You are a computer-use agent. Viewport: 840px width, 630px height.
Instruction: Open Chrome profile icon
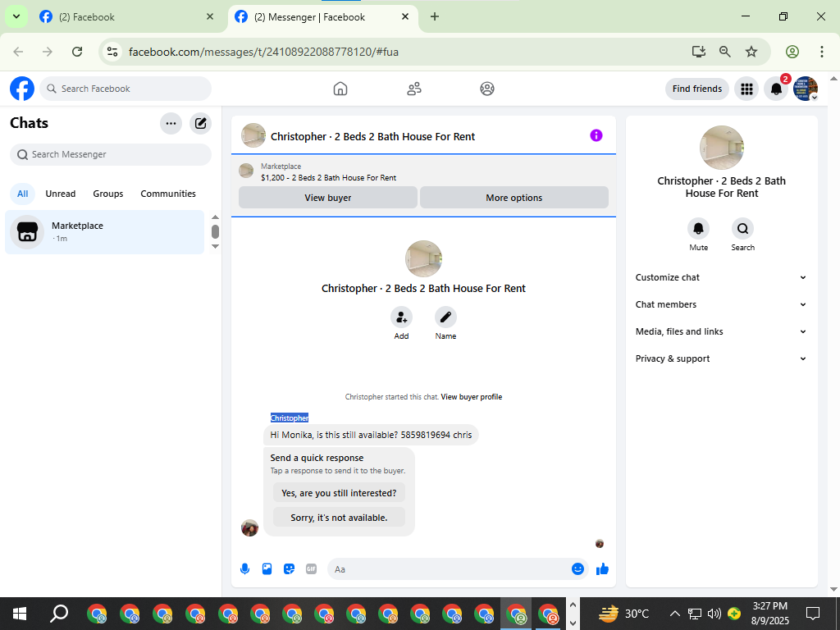pyautogui.click(x=792, y=52)
